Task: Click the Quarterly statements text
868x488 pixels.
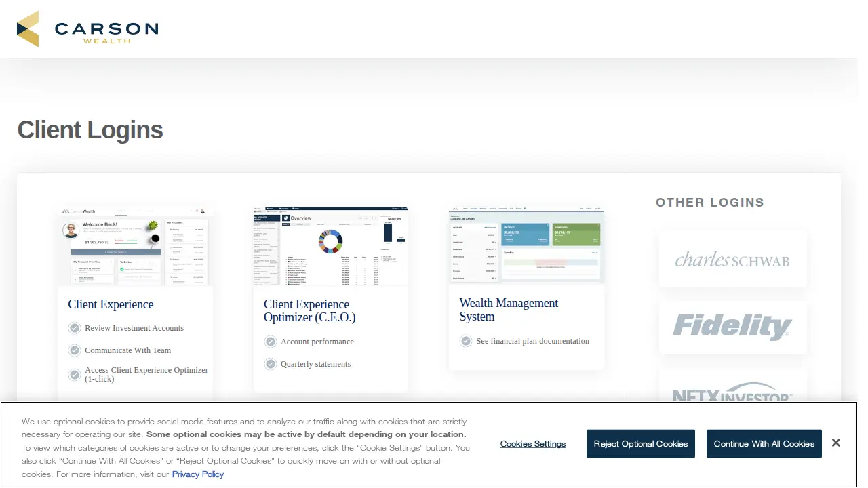Action: click(x=316, y=364)
